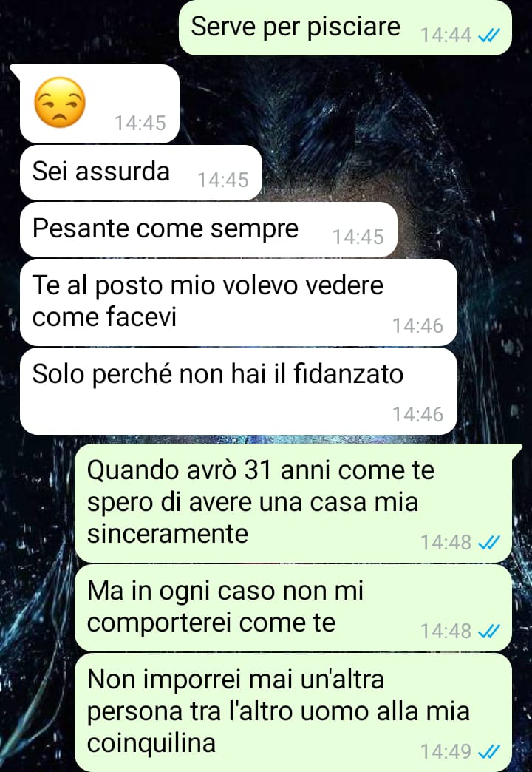Tap the 14:49 timestamp on last message

coord(446,752)
